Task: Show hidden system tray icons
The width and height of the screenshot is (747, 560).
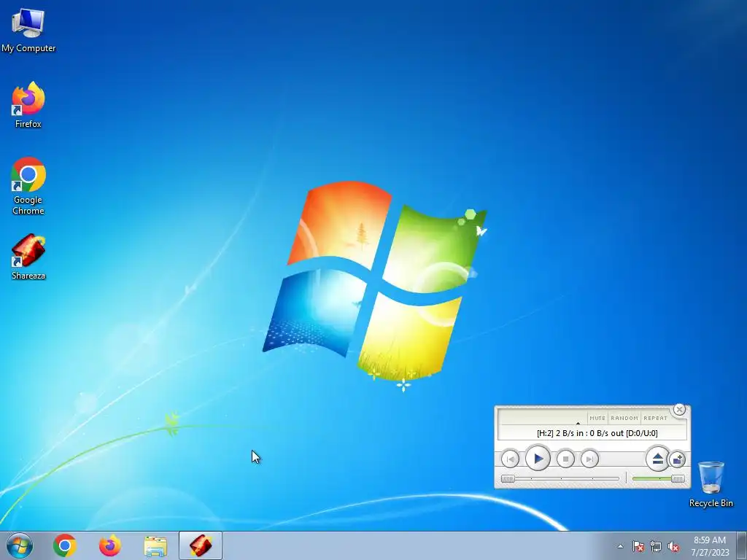Action: 620,546
